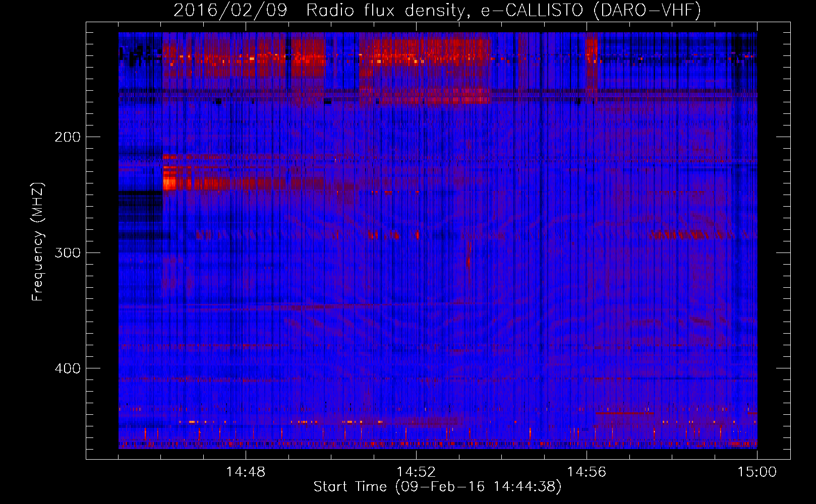Click the '200' frequency axis label
This screenshot has height=504, width=816.
point(68,137)
